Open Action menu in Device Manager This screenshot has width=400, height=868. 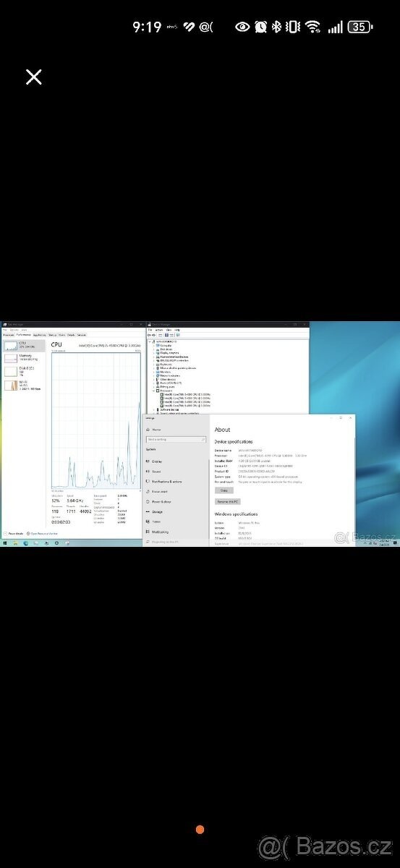(x=159, y=330)
